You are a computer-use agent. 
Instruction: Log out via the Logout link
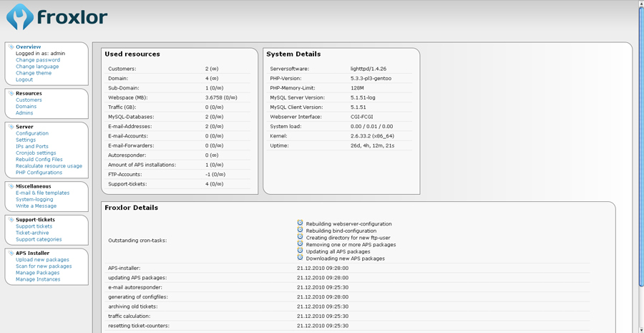[24, 79]
